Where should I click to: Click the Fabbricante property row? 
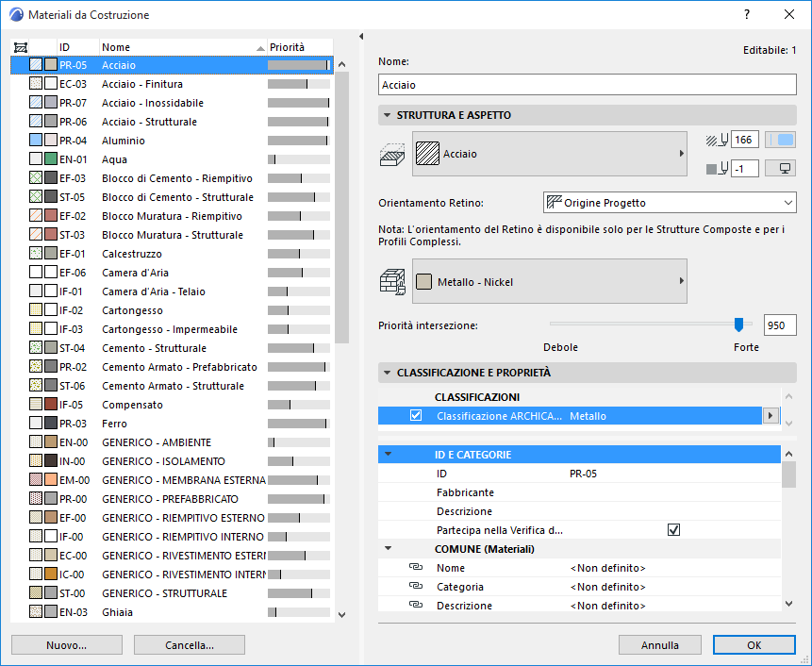[x=579, y=492]
